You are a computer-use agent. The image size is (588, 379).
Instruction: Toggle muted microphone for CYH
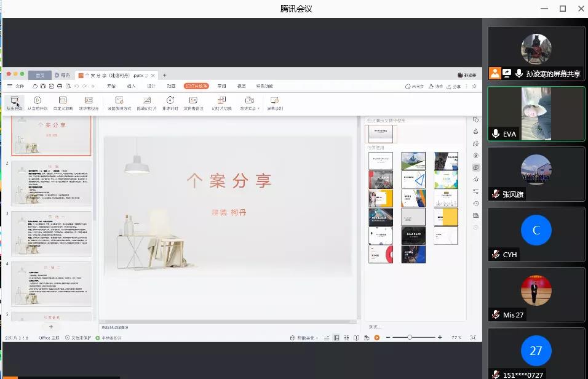click(496, 254)
